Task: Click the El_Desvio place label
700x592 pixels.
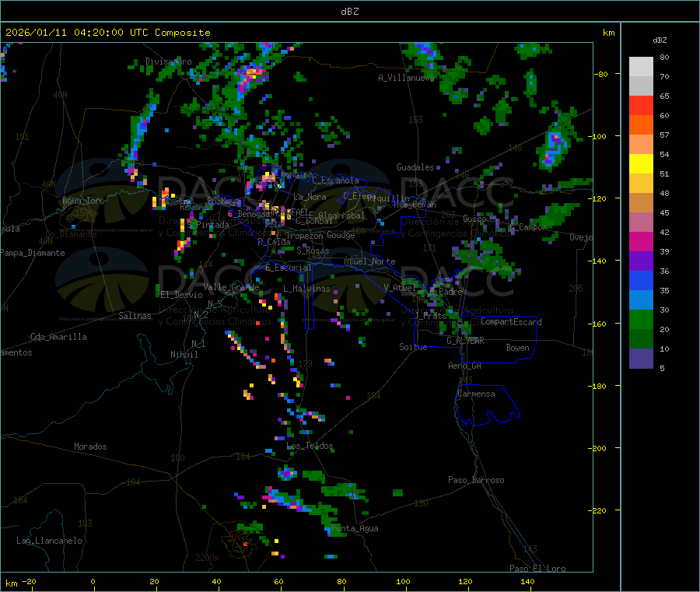Action: point(181,295)
